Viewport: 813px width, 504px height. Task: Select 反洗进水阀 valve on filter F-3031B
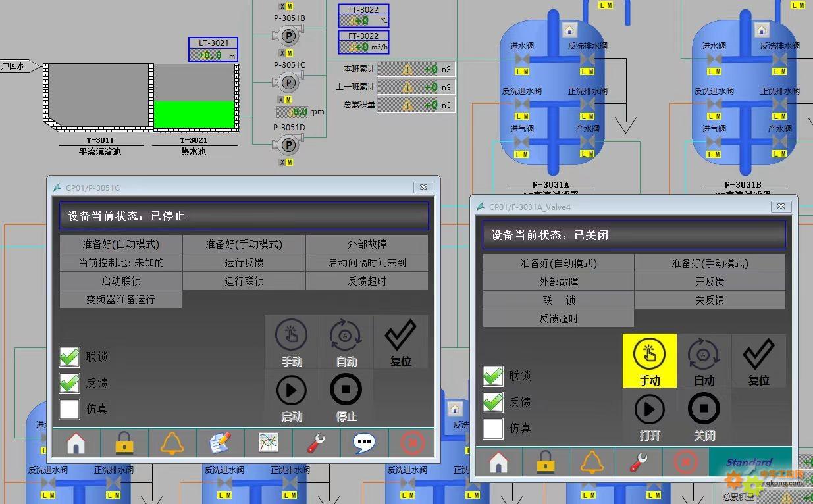(x=714, y=104)
